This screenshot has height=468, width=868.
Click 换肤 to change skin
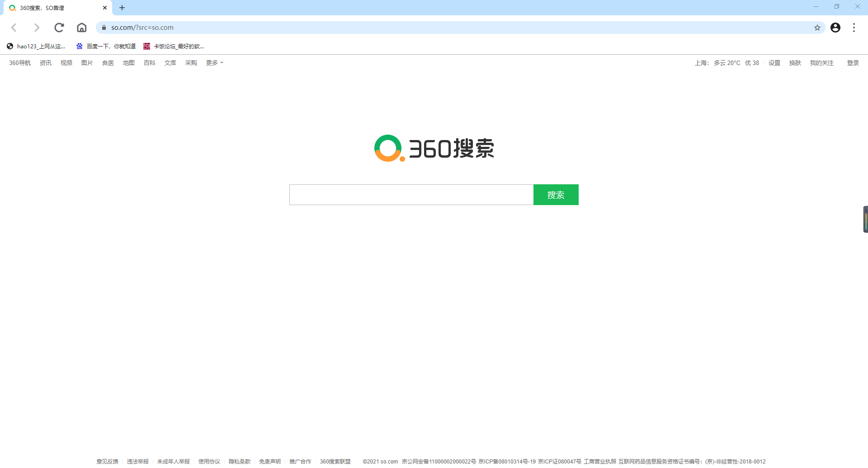point(795,63)
